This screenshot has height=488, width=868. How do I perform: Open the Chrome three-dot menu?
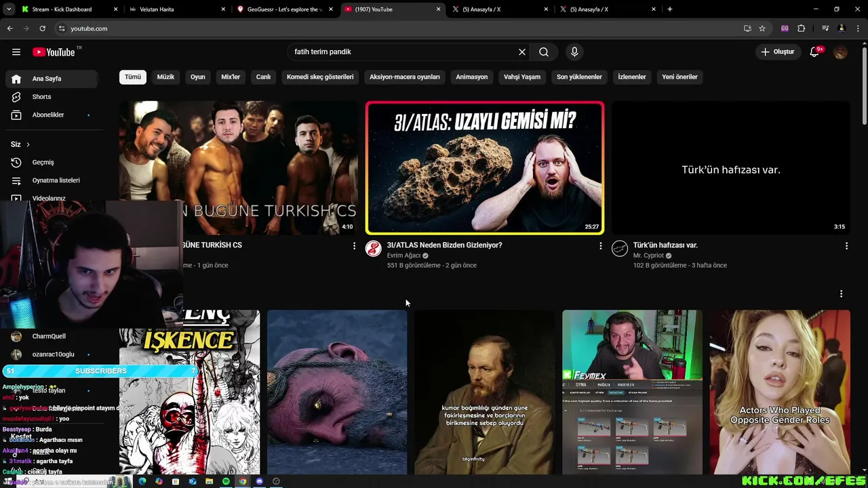(857, 28)
